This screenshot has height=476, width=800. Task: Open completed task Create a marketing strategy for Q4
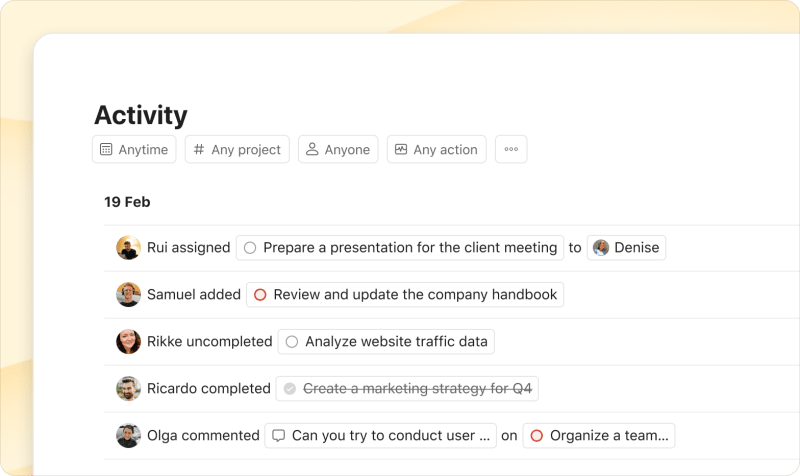coord(407,388)
